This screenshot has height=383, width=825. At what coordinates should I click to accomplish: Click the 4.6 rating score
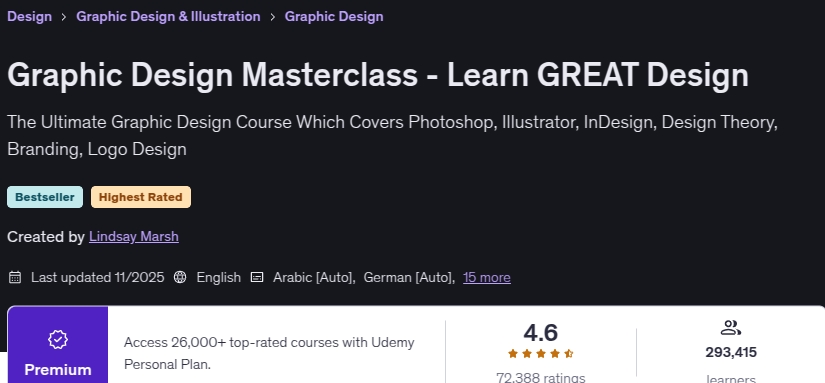(540, 333)
